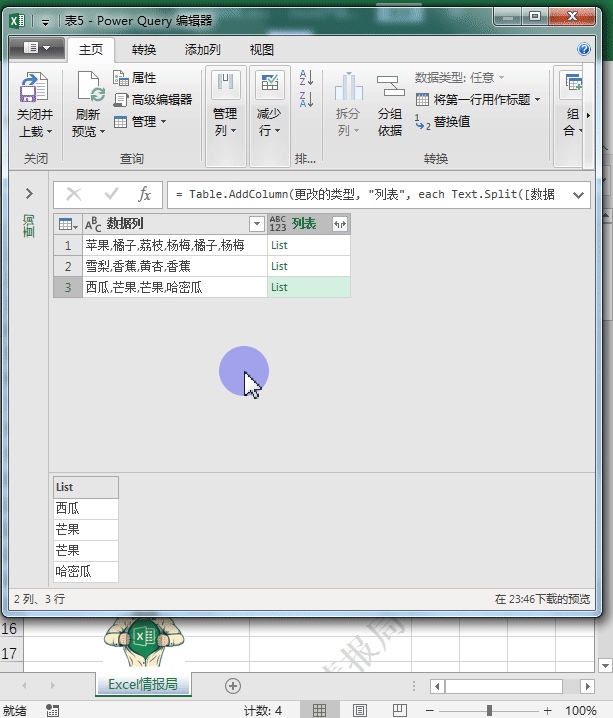Open the 数据列 column filter dropdown
Image resolution: width=613 pixels, height=718 pixels.
[x=256, y=224]
